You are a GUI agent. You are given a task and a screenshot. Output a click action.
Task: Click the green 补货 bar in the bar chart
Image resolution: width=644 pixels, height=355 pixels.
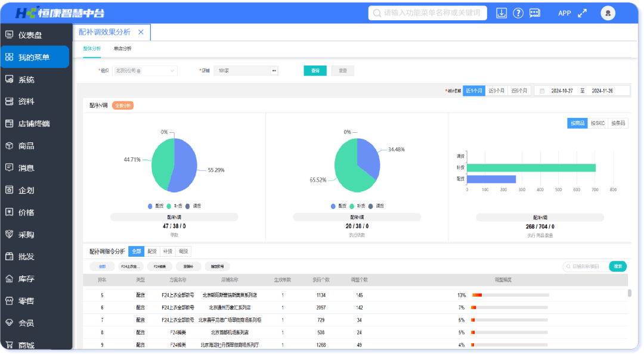coord(531,168)
